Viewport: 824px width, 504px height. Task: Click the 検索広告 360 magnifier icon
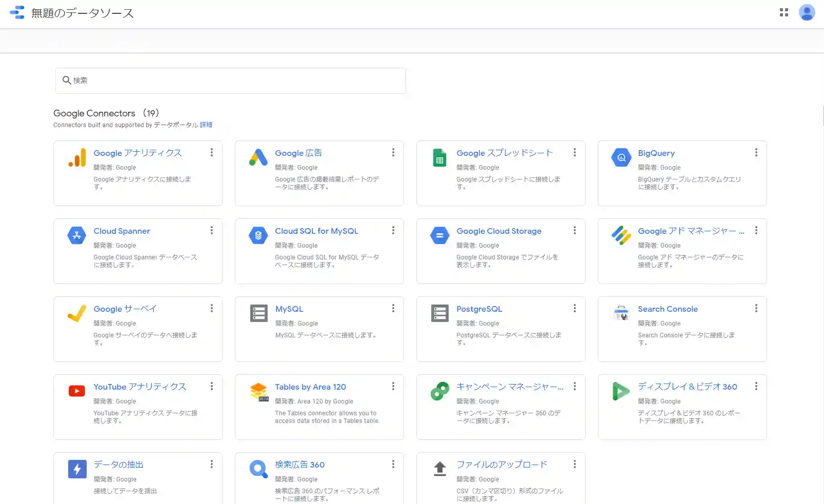pos(258,469)
